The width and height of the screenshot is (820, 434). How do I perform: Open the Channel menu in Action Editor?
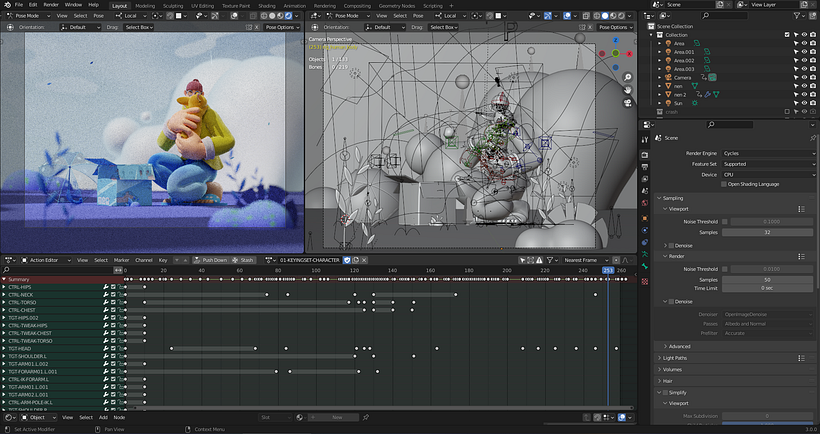coord(144,260)
